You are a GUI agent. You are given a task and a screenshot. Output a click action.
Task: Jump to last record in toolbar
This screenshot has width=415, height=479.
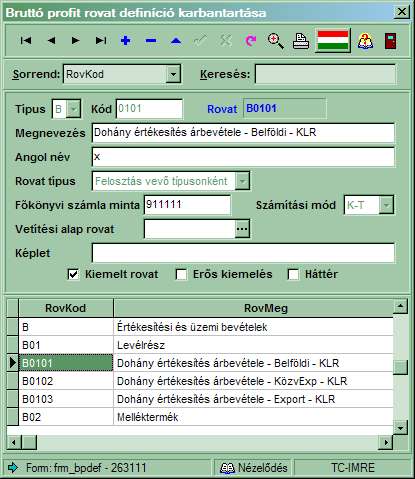tap(101, 41)
